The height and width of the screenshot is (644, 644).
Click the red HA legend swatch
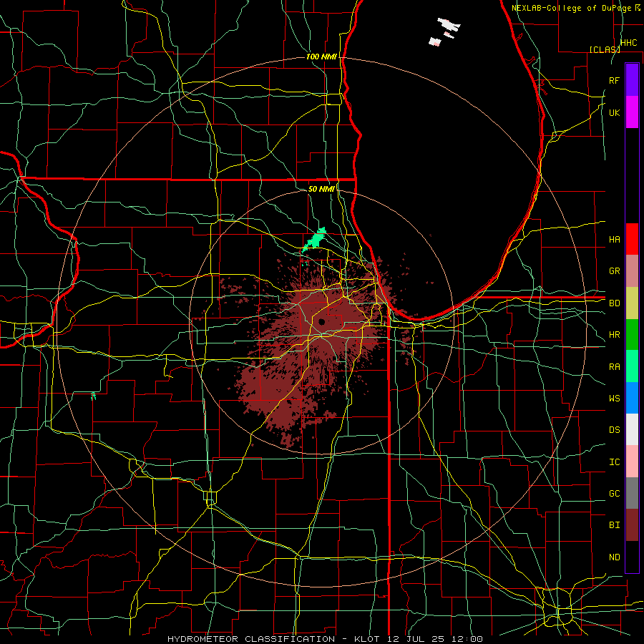[x=632, y=239]
